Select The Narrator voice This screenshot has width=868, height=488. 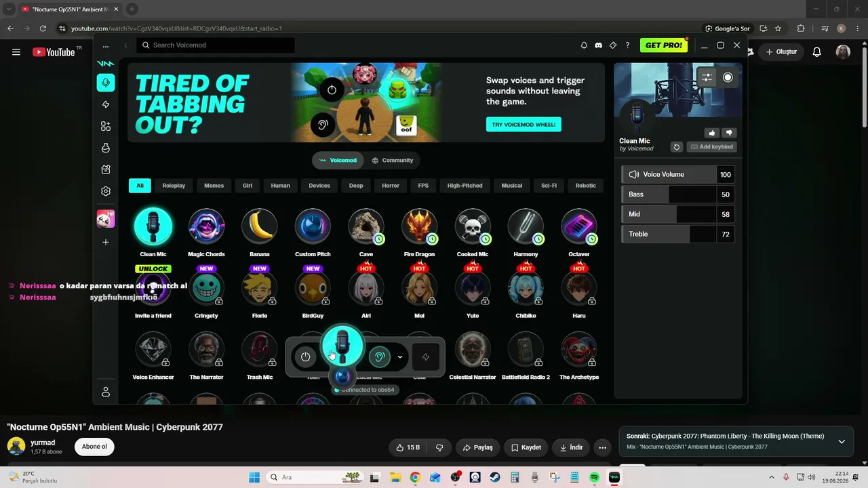click(x=206, y=356)
